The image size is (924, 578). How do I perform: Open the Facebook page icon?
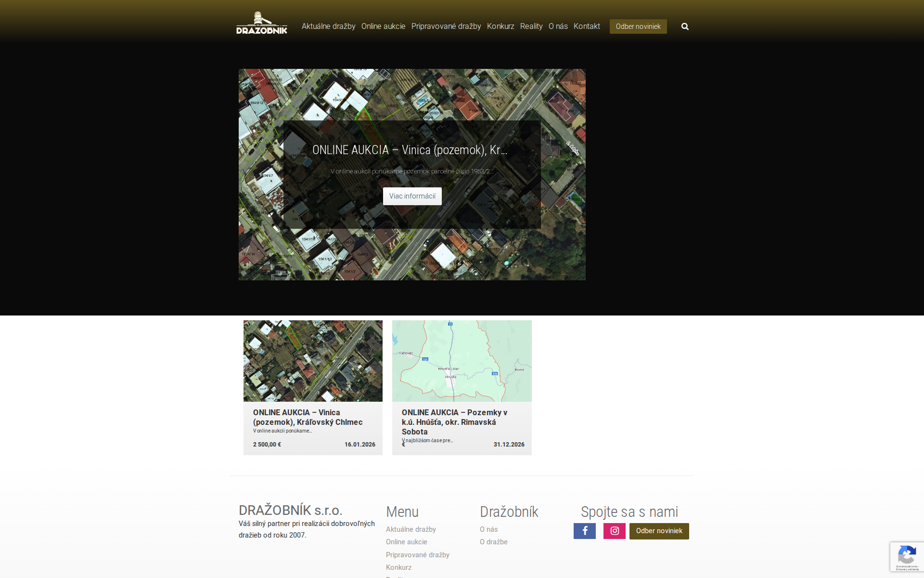[584, 531]
